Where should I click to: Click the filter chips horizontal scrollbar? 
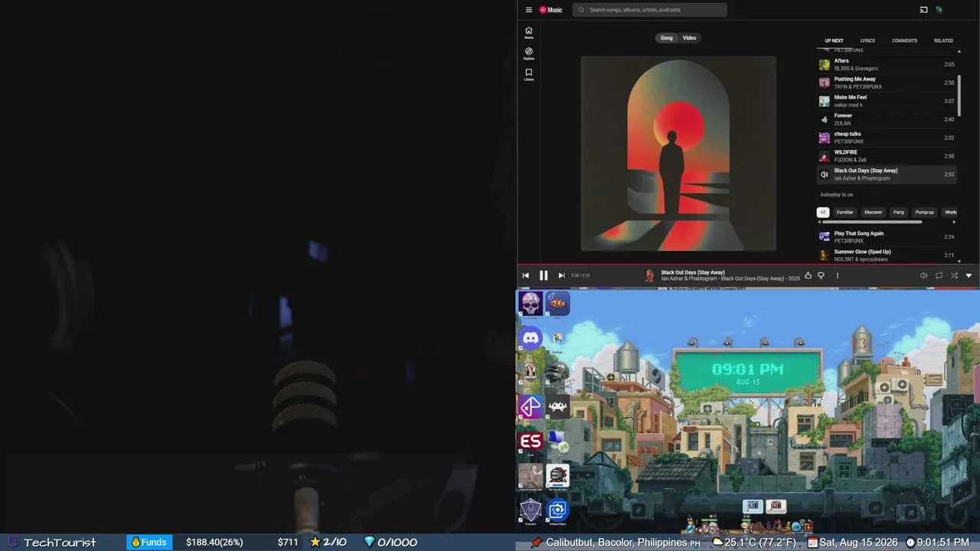872,222
